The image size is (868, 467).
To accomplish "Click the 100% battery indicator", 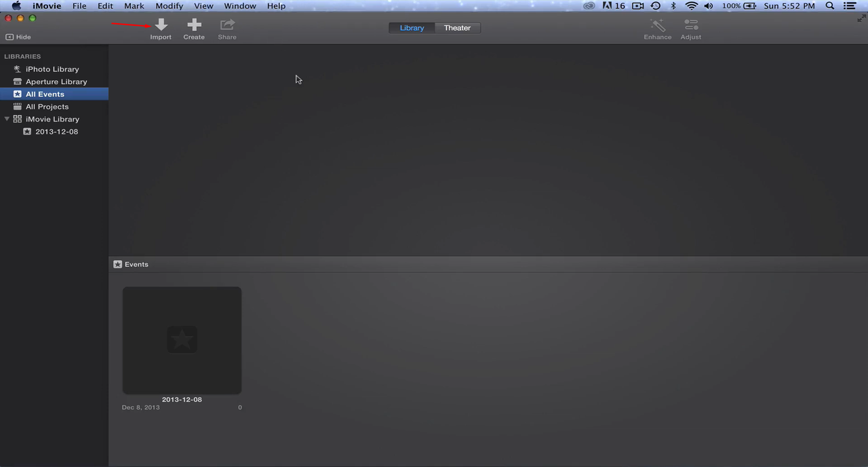I will pos(739,5).
